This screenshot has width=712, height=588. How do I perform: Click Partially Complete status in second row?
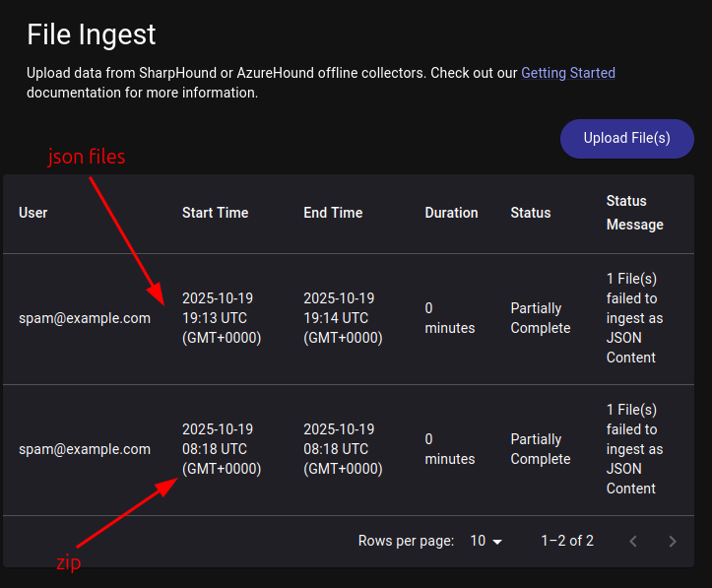coord(540,449)
